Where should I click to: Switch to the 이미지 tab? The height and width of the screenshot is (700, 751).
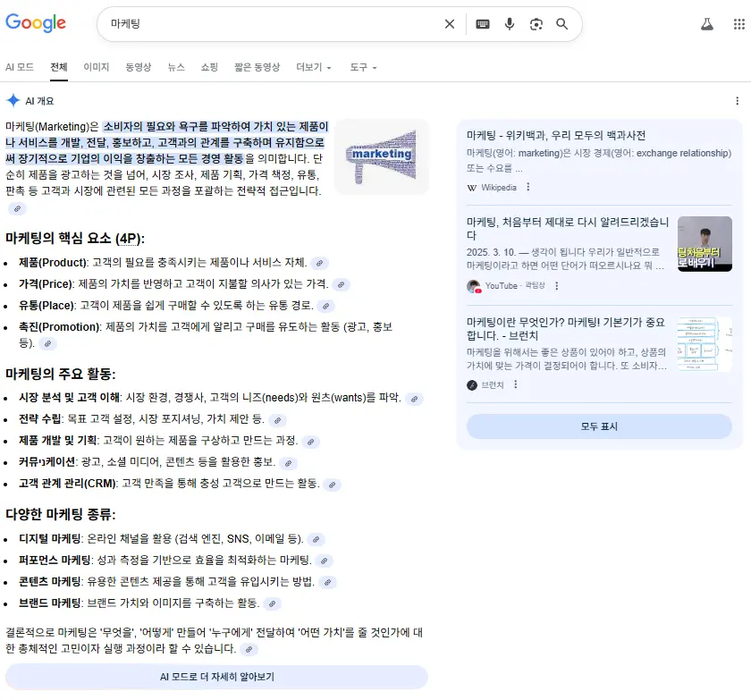click(97, 68)
